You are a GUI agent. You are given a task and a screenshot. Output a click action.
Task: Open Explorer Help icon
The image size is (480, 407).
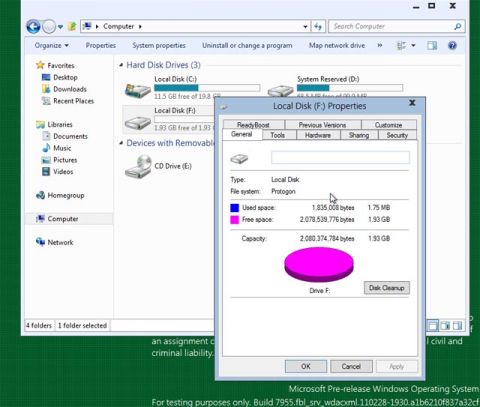point(452,45)
